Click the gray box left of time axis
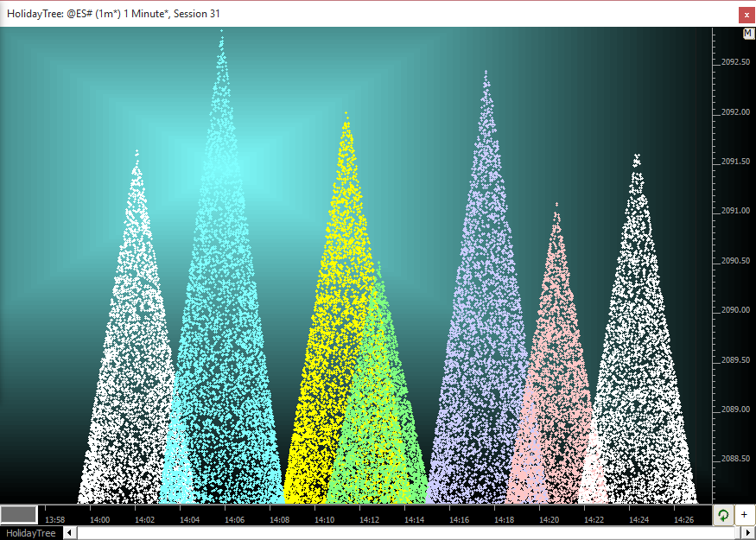The image size is (756, 540). 19,515
